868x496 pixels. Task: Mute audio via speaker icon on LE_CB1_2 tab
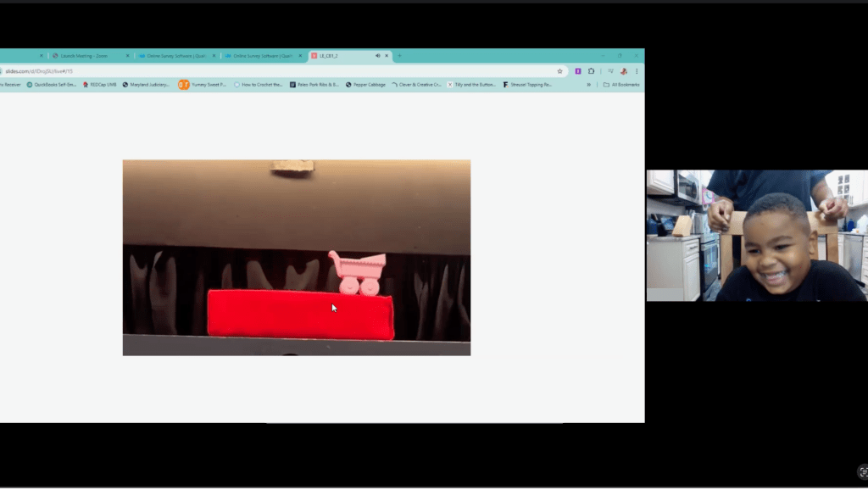(x=378, y=56)
